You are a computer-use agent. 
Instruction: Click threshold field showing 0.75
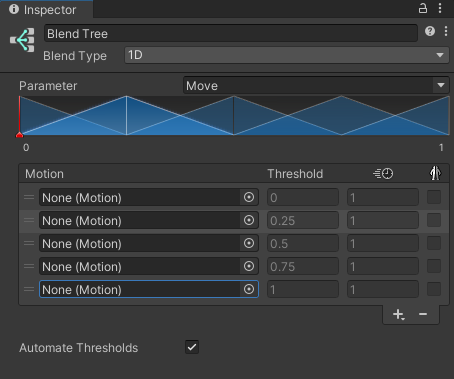click(x=303, y=266)
